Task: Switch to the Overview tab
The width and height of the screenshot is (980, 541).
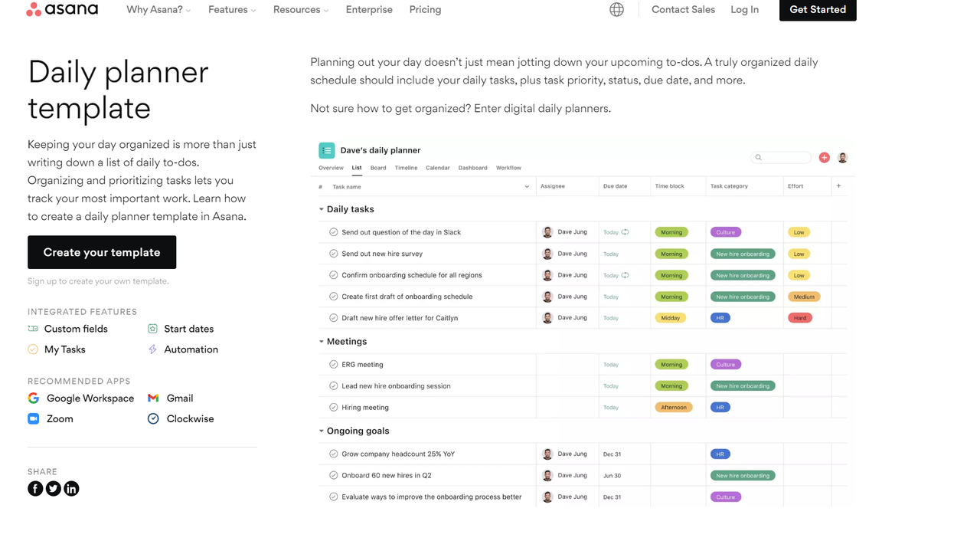Action: [x=331, y=168]
